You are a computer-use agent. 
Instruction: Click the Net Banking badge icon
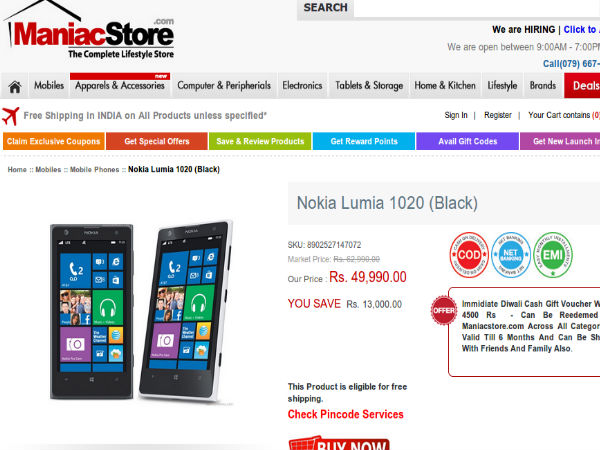(510, 254)
